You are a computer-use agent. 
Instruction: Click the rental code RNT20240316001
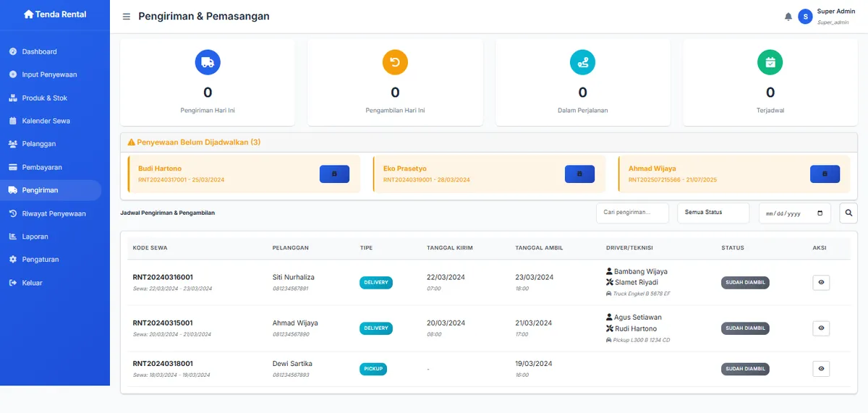tap(163, 277)
